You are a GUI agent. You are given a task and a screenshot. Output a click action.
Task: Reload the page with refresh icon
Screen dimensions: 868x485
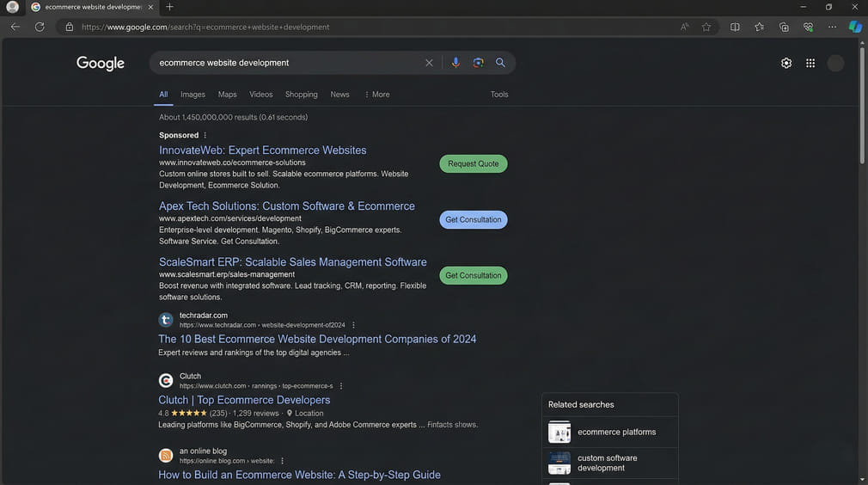tap(40, 27)
